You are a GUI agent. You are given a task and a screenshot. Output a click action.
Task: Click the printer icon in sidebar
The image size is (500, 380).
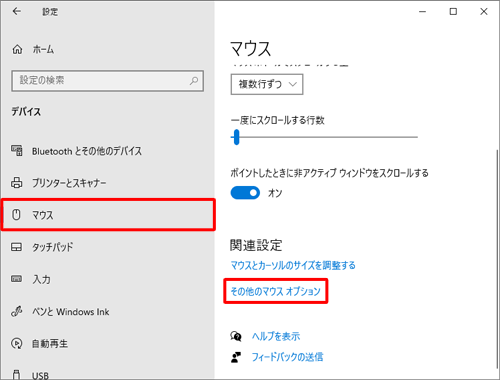click(x=17, y=182)
